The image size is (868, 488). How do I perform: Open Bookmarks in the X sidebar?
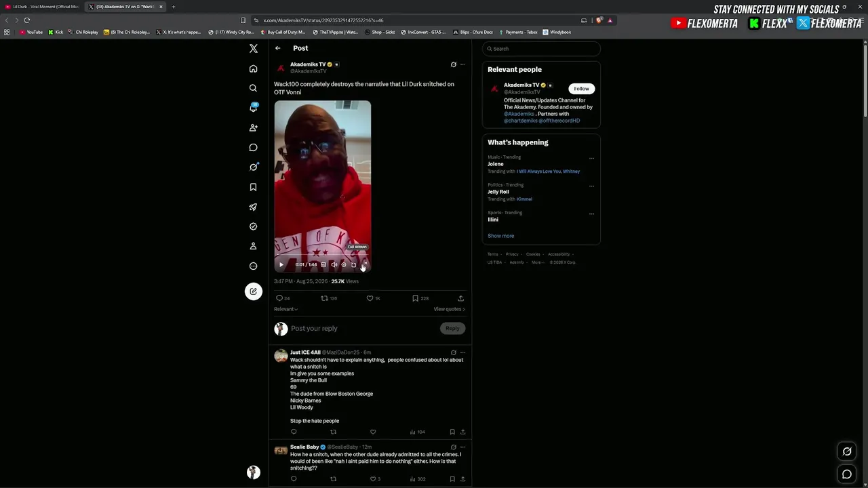253,187
